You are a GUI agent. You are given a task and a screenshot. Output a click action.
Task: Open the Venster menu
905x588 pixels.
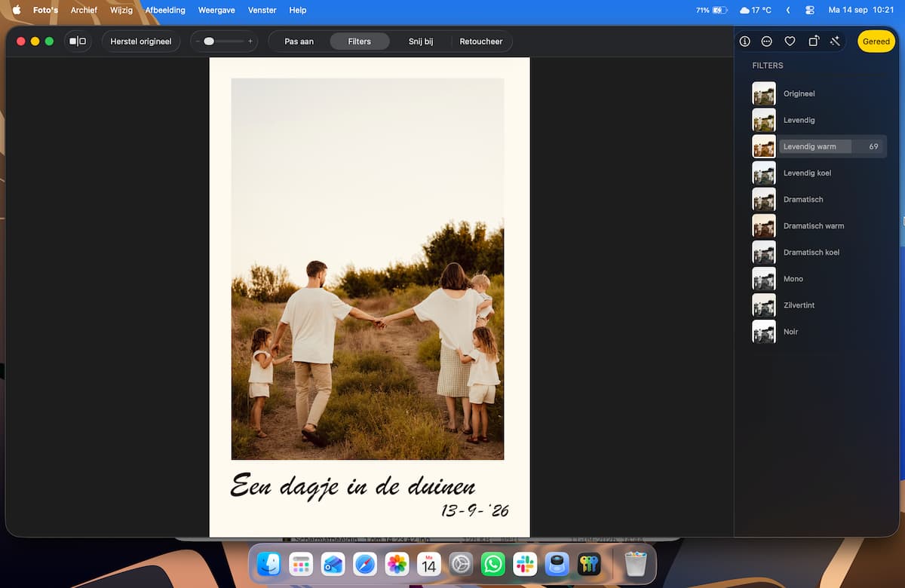[262, 10]
